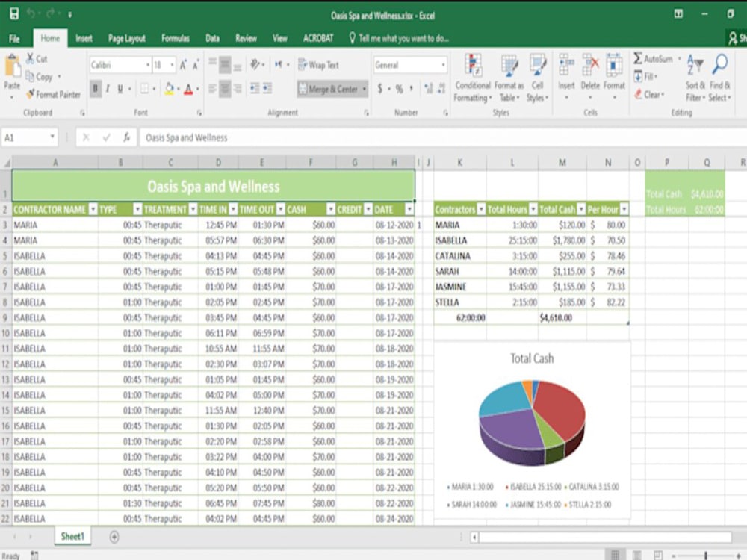
Task: Open the CONTRACTOR NAME column filter dropdown
Action: pyautogui.click(x=92, y=209)
